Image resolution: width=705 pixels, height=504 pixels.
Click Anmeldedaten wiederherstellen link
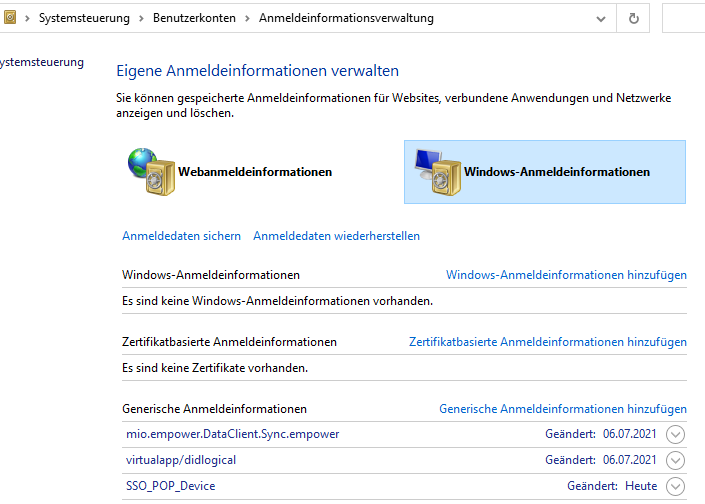(x=336, y=236)
